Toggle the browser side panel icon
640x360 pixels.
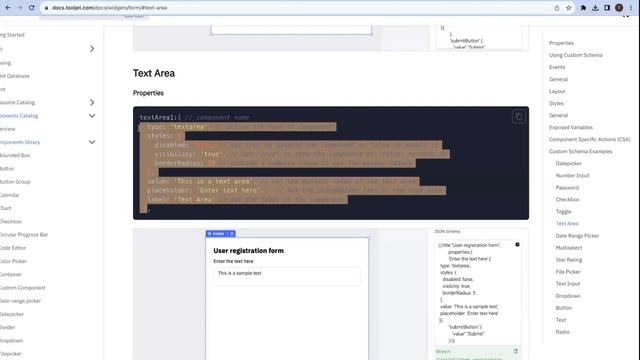point(607,8)
